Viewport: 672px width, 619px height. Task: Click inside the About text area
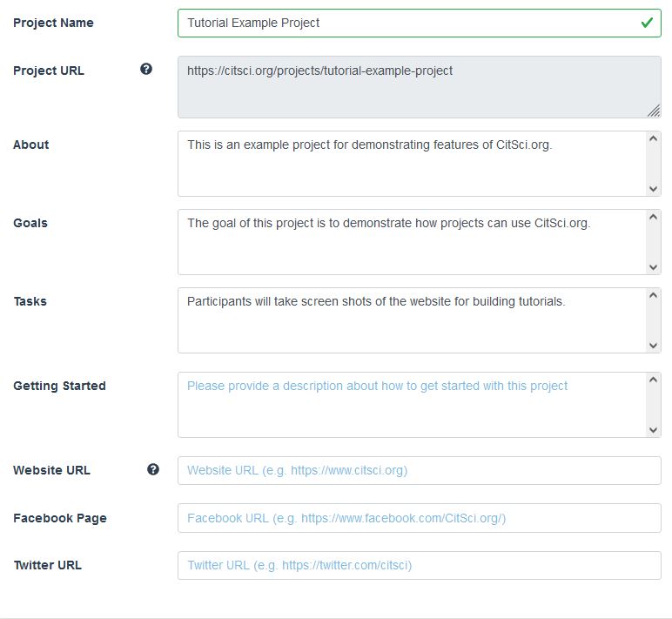[x=409, y=163]
